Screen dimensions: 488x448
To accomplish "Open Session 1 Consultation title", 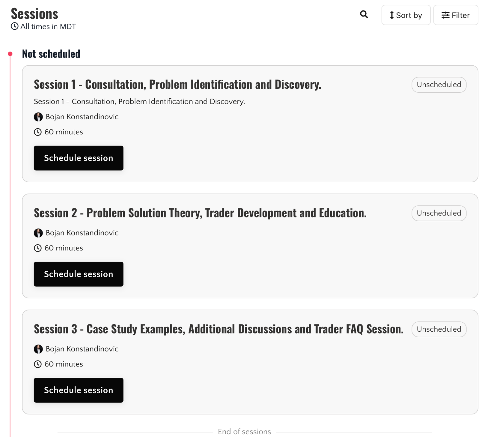I will (x=177, y=85).
